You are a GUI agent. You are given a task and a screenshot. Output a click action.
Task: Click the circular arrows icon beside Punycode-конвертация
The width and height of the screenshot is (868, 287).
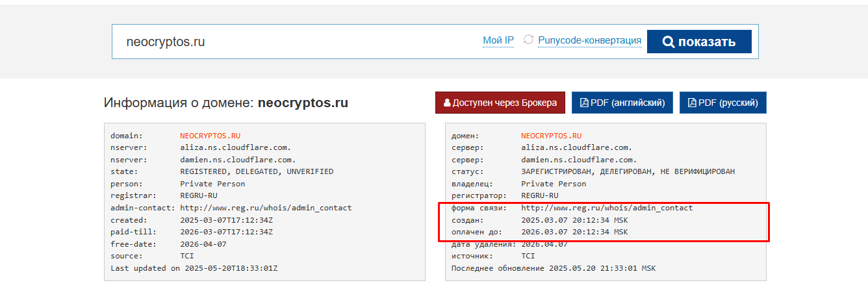528,40
